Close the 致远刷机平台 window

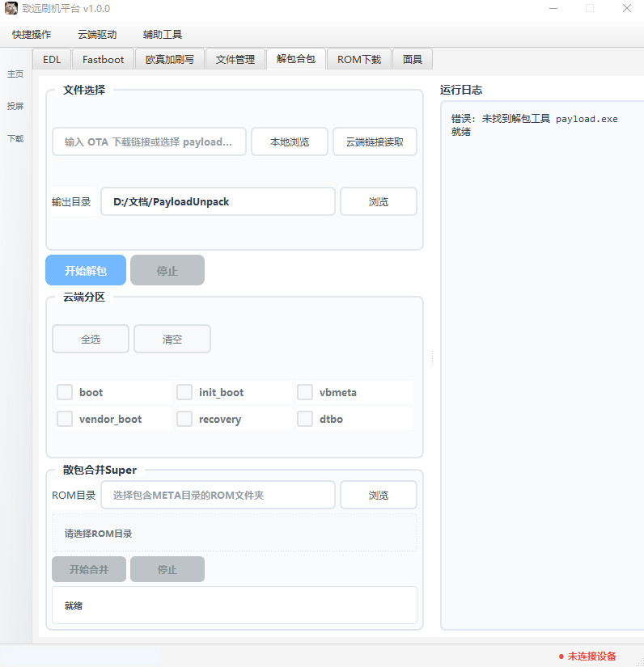click(x=626, y=8)
